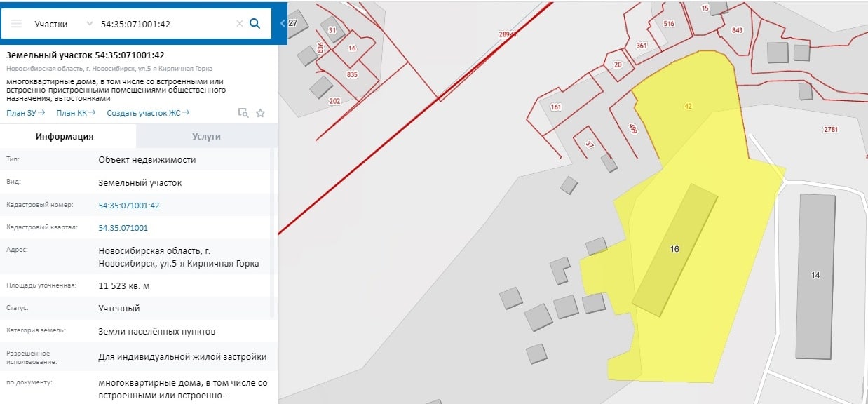Click the zoom-to-parcel icon beside the star
The width and height of the screenshot is (868, 404).
tap(243, 113)
